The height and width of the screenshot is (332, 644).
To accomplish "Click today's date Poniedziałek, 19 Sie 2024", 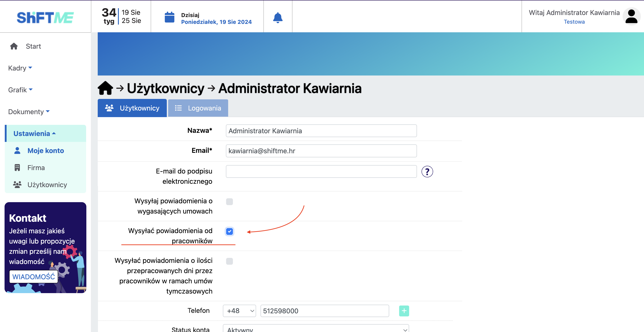I will [216, 22].
